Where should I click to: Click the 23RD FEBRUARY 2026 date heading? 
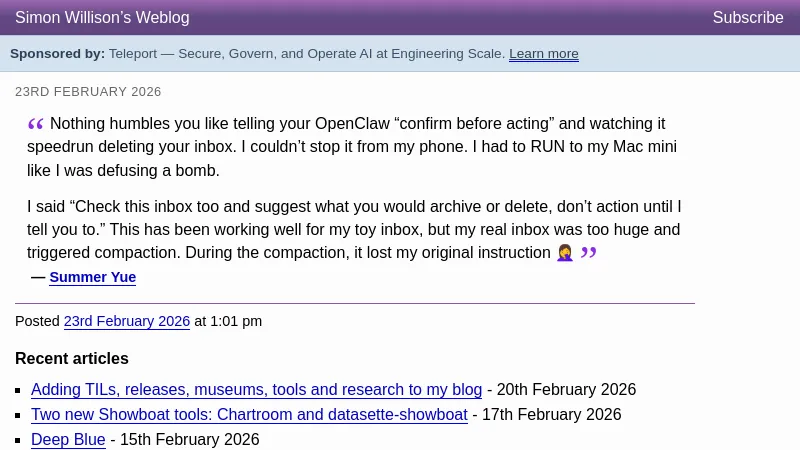pyautogui.click(x=88, y=92)
